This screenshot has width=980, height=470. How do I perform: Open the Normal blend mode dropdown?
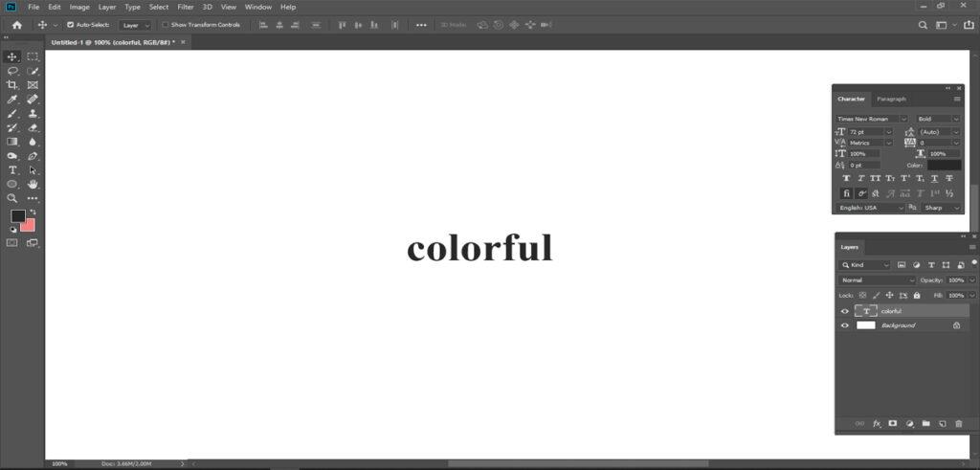coord(877,280)
